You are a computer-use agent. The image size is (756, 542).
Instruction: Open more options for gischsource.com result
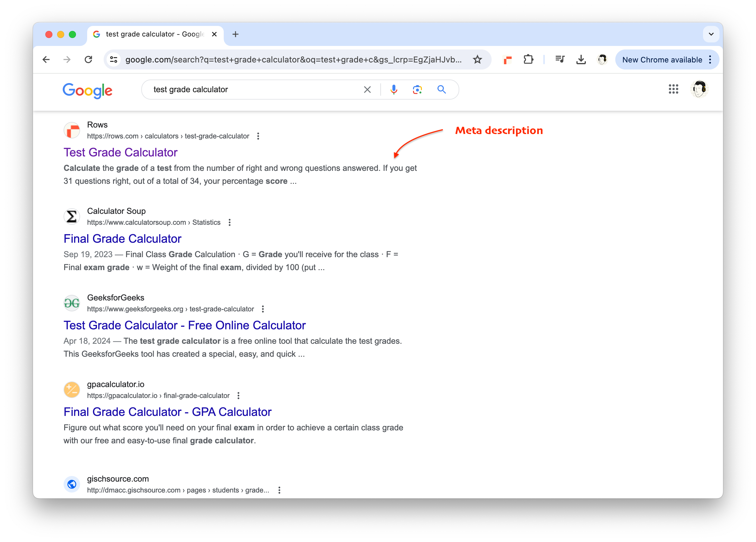[x=279, y=490]
